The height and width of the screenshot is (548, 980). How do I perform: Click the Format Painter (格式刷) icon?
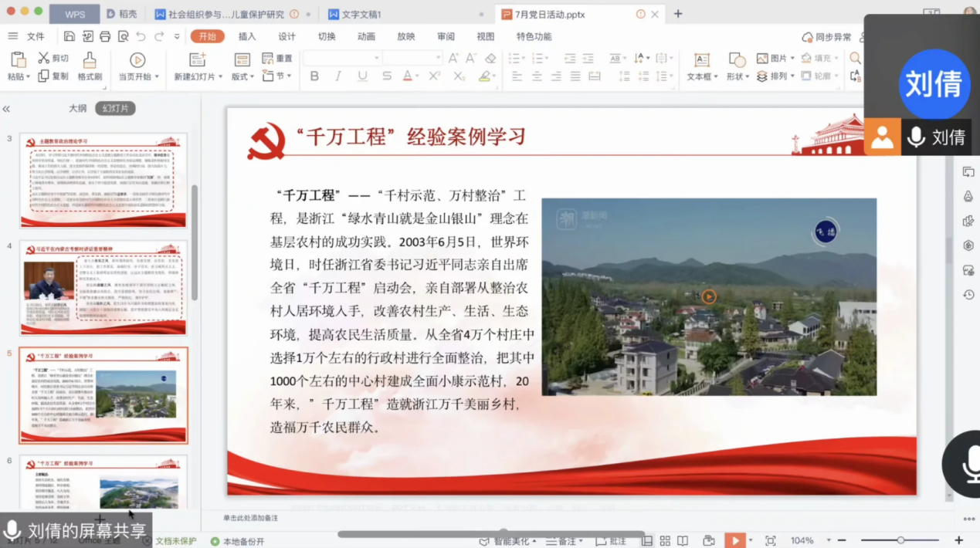coord(90,60)
